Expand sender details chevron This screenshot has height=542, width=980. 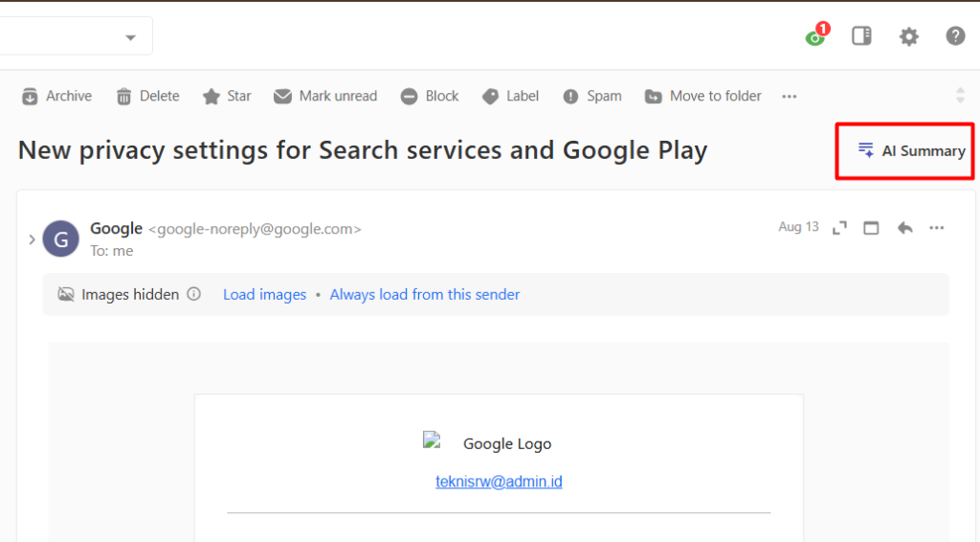(32, 239)
